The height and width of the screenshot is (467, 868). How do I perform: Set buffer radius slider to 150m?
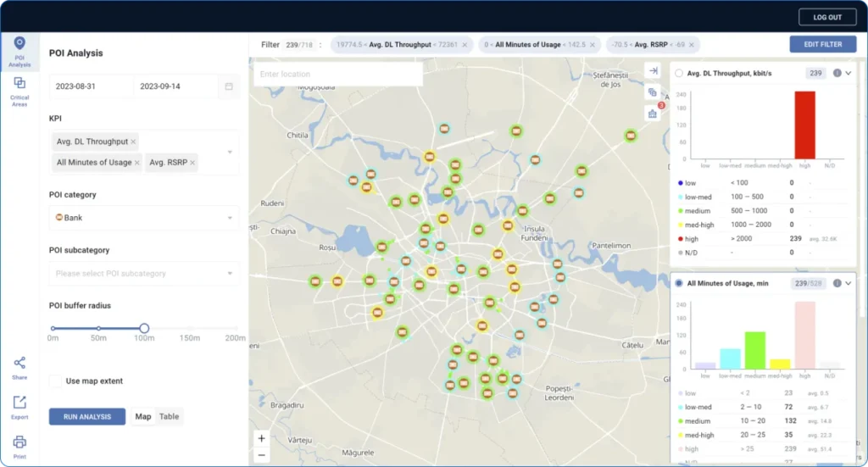pyautogui.click(x=190, y=329)
